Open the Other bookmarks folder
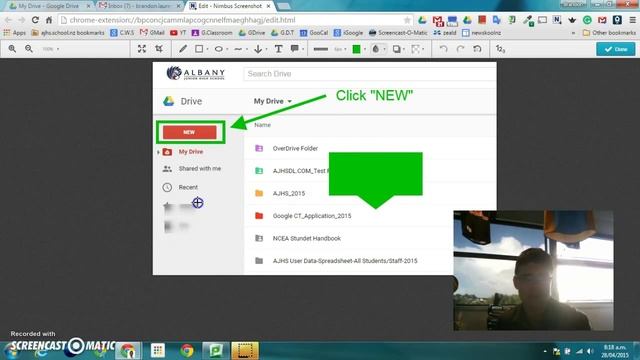Screen dimensions: 640x360 tap(609, 33)
